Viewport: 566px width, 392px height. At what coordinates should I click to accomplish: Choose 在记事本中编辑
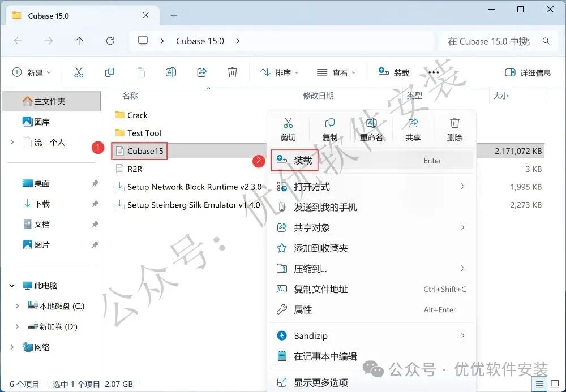(371, 356)
